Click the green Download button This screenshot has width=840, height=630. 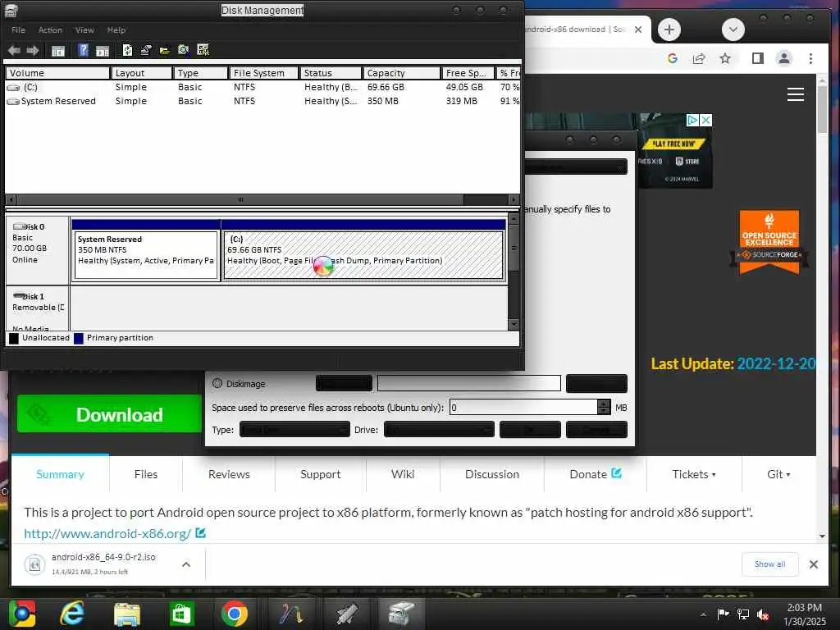(110, 414)
